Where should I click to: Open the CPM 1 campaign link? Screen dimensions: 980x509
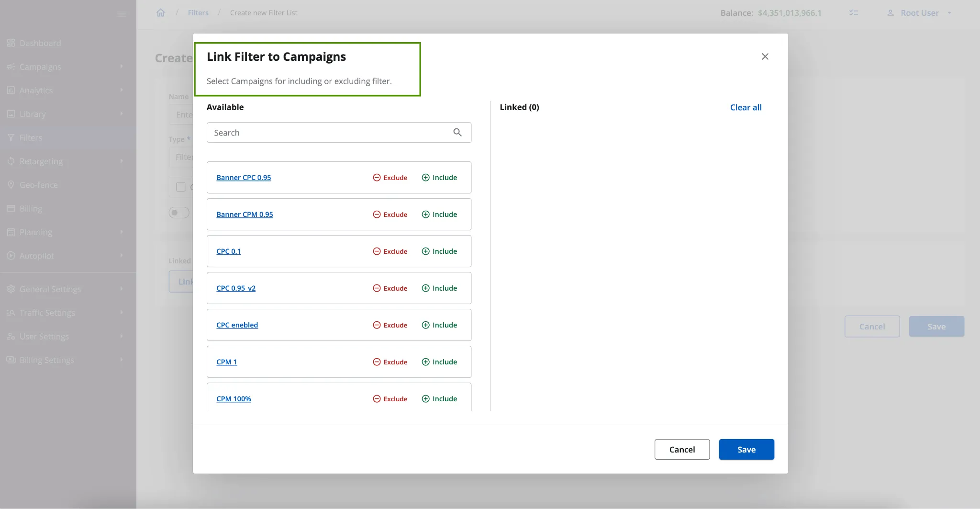click(226, 362)
